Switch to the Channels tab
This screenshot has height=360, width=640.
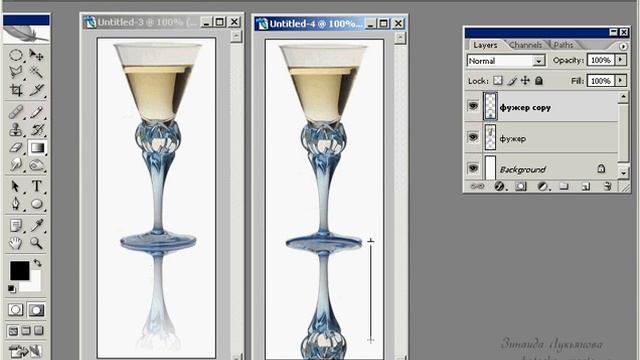click(526, 45)
